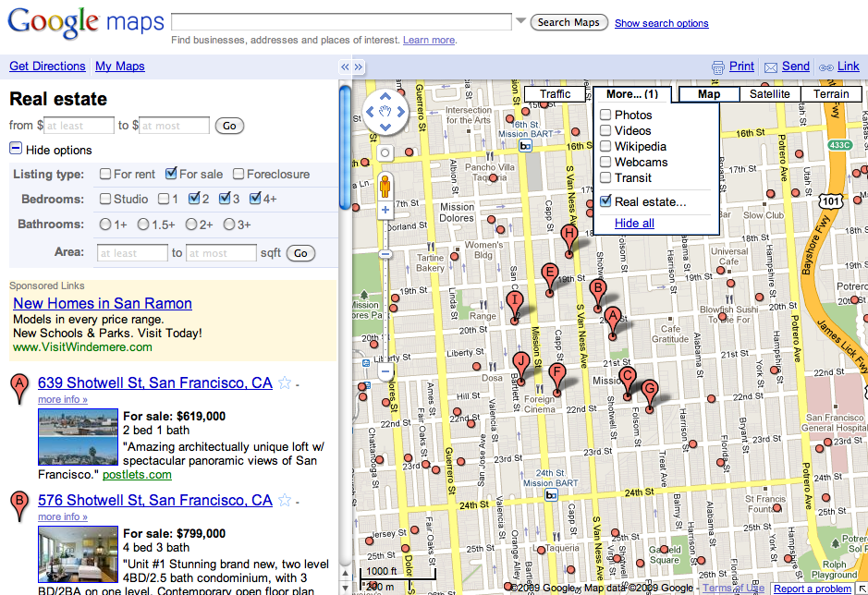The width and height of the screenshot is (868, 595).
Task: Pan the map left with the arrow
Action: pyautogui.click(x=370, y=112)
